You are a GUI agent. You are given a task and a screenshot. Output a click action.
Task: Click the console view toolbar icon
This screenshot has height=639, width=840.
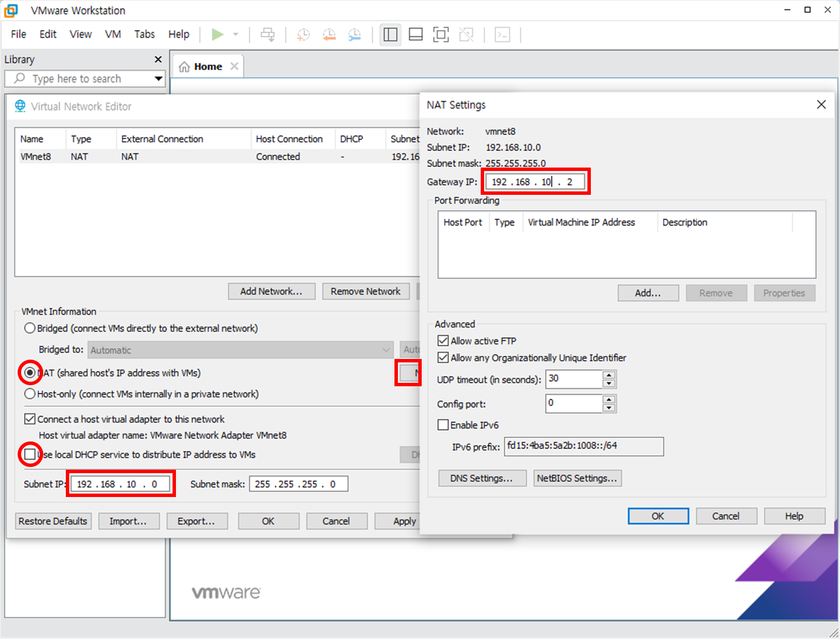pyautogui.click(x=502, y=35)
